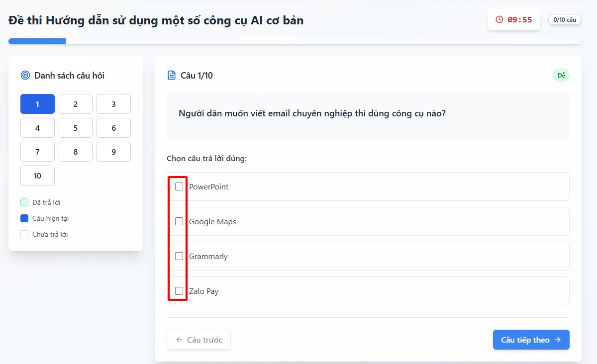Navigate to question 10

(37, 176)
